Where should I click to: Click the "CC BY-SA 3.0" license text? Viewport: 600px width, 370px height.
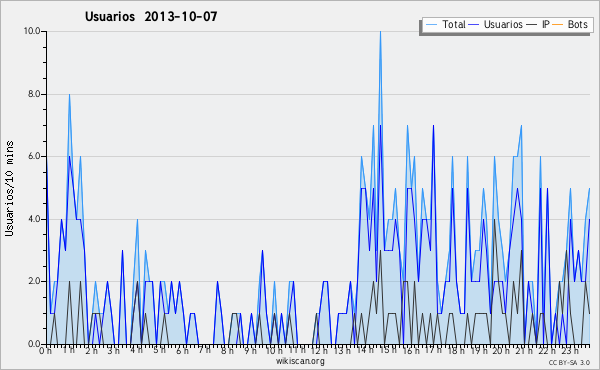coord(569,363)
